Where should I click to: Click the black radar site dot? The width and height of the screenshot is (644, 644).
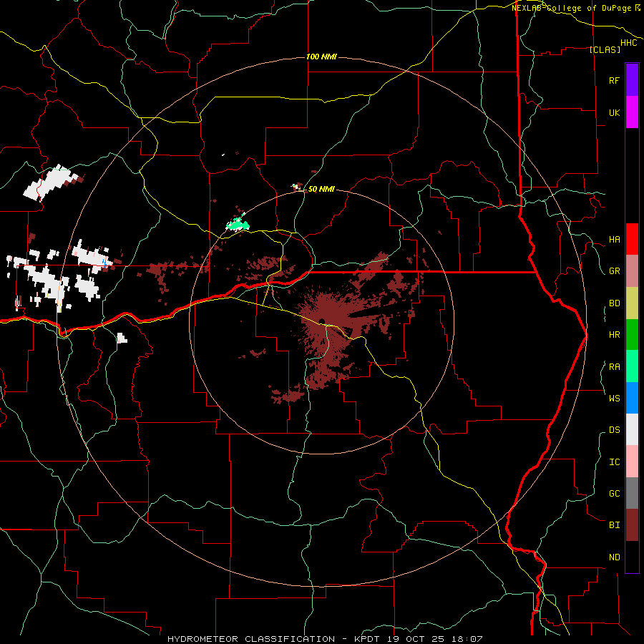click(x=323, y=321)
